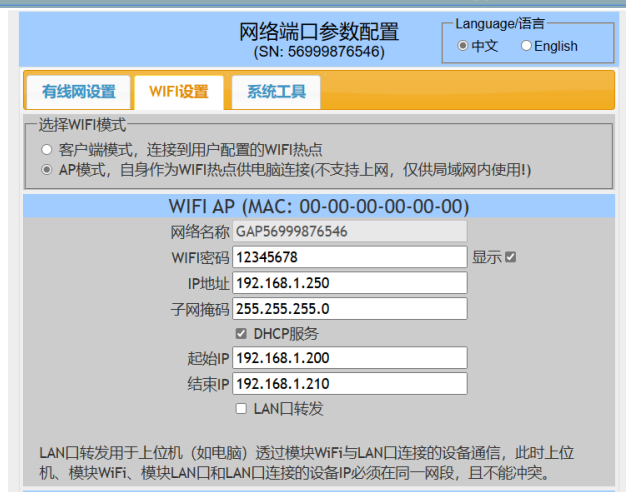Switch language to English

point(527,46)
